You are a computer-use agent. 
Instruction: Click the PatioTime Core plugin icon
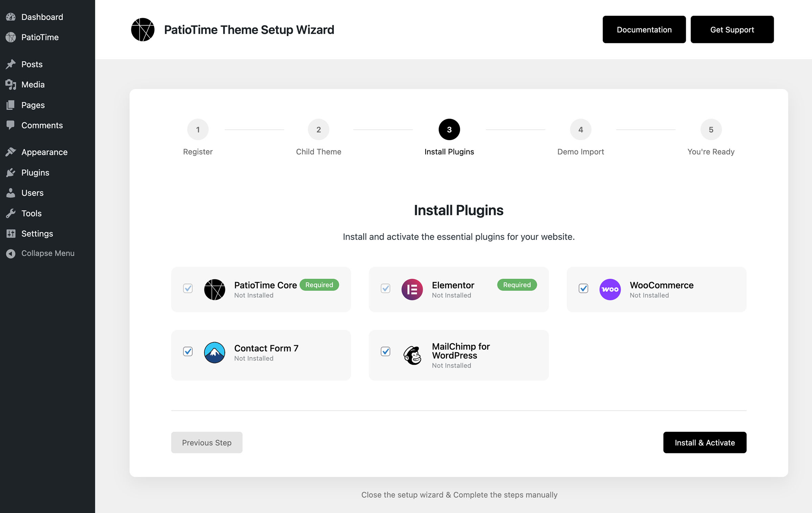[215, 290]
